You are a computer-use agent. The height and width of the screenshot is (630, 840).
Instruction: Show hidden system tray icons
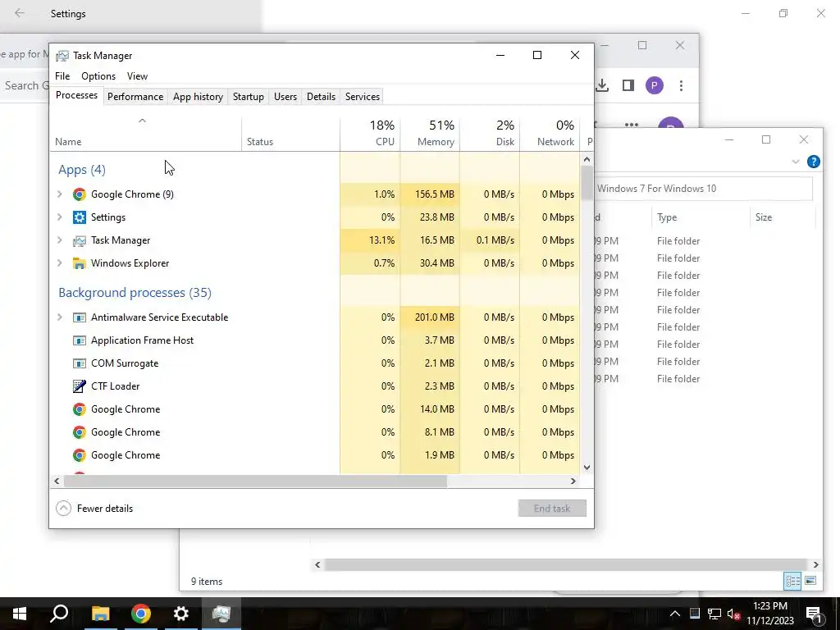(x=675, y=614)
